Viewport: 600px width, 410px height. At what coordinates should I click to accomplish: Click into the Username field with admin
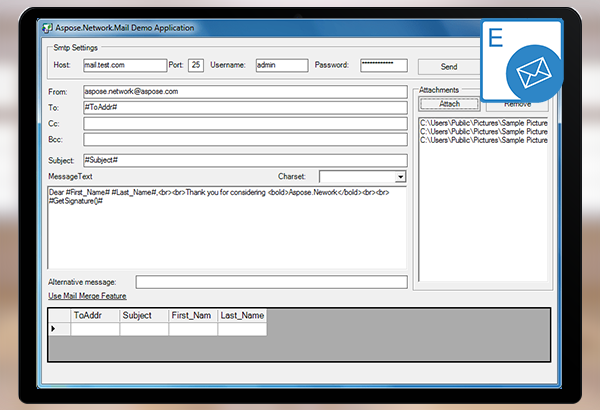click(x=282, y=65)
